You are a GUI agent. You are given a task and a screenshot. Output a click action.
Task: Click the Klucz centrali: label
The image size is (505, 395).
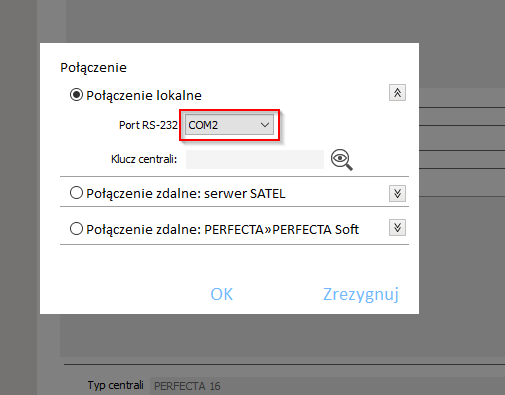pyautogui.click(x=144, y=159)
